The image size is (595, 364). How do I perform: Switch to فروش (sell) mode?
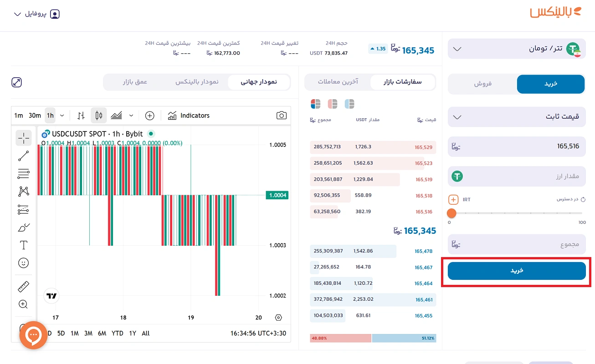[483, 84]
